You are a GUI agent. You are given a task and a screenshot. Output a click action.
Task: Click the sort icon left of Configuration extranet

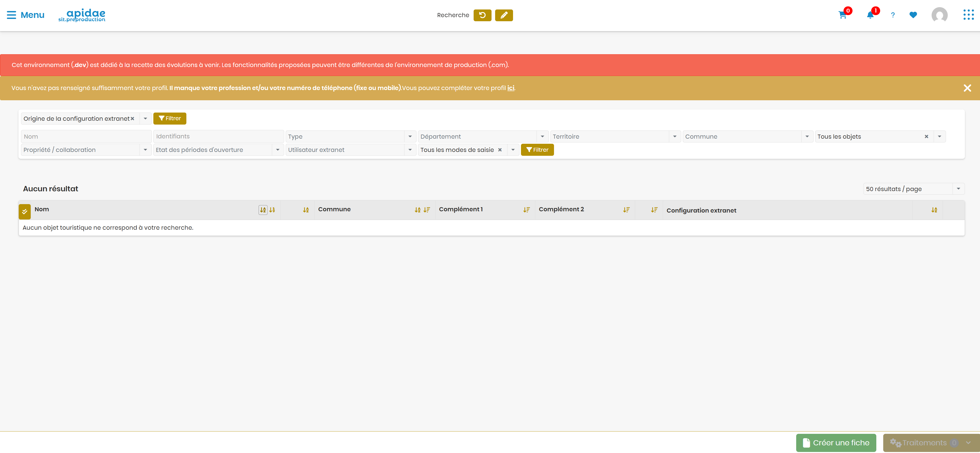click(654, 210)
